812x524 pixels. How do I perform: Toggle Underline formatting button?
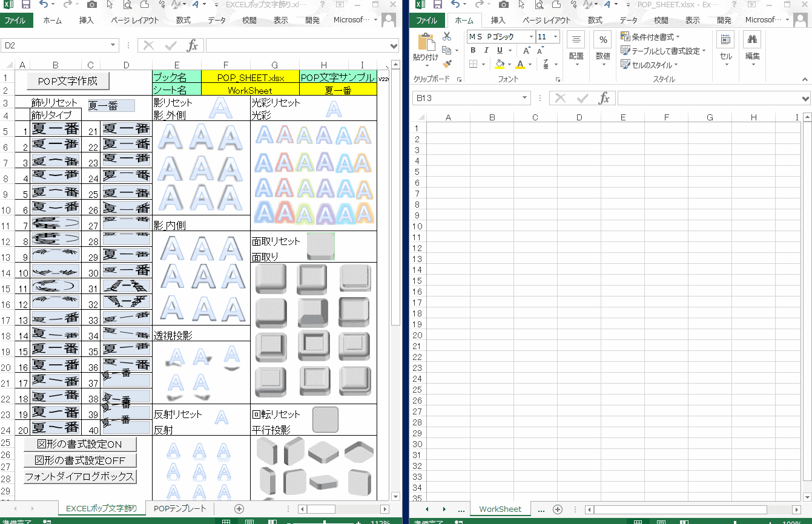click(499, 51)
